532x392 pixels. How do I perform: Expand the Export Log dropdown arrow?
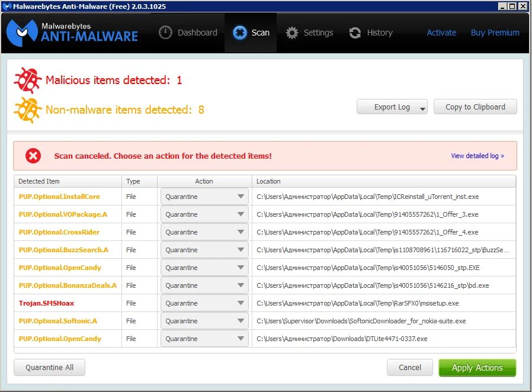(x=422, y=109)
